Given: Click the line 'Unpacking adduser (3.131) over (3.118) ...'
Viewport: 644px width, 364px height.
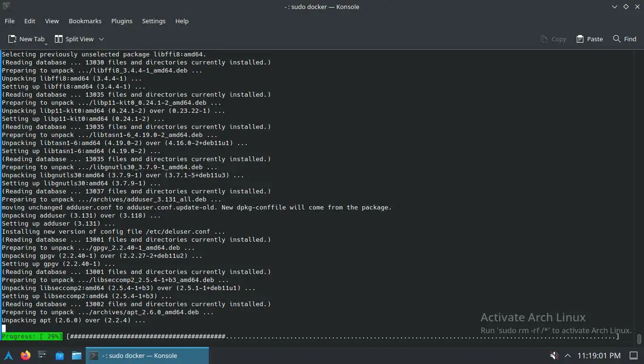Looking at the screenshot, I should click(81, 215).
